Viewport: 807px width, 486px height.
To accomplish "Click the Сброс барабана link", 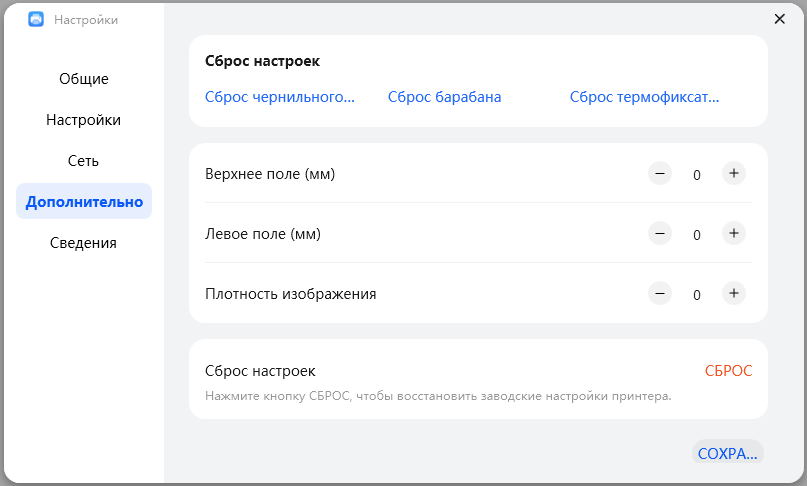I will 445,97.
